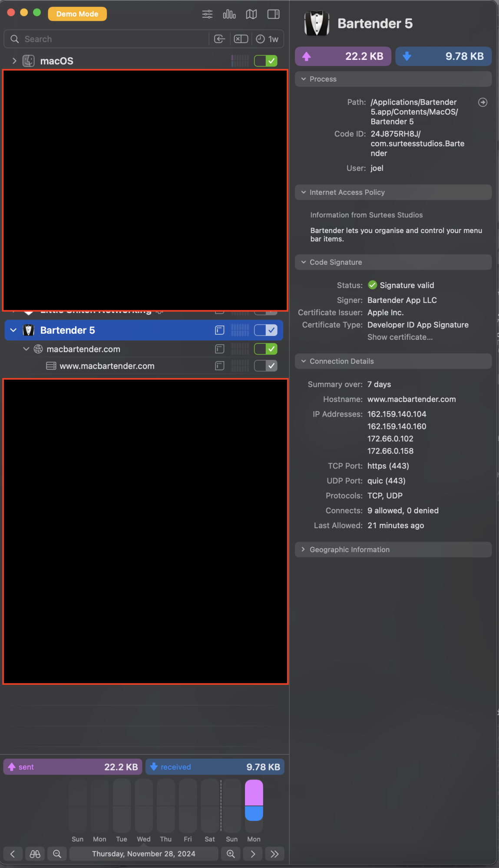Click IP address 172.66.0.158
This screenshot has width=499, height=868.
(390, 451)
